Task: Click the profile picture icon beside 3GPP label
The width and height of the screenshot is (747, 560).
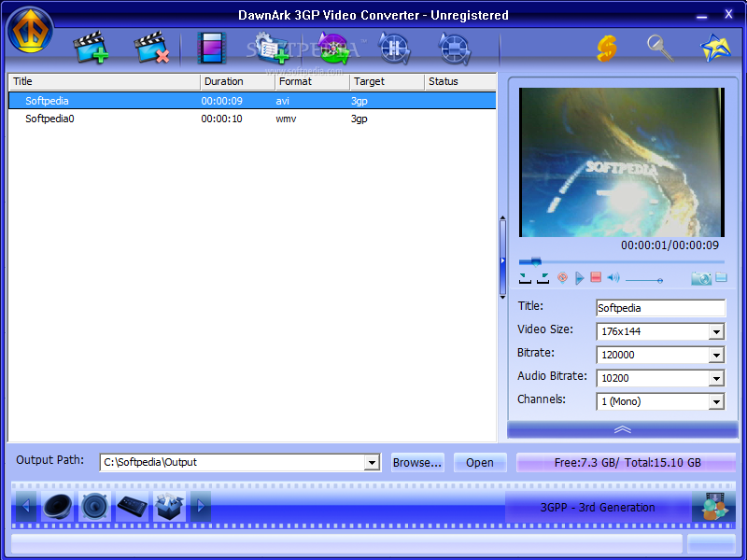Action: pyautogui.click(x=713, y=507)
